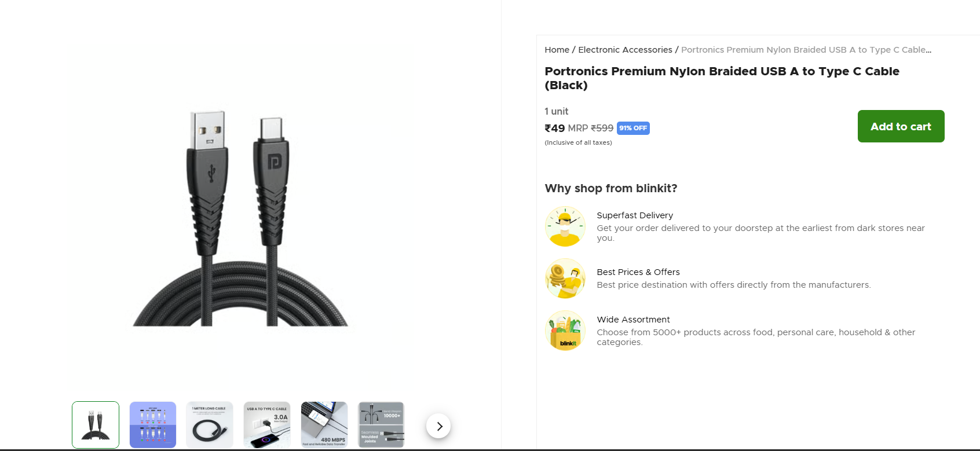980x451 pixels.
Task: Click the struck-through MRP ₹599 price
Action: point(602,128)
